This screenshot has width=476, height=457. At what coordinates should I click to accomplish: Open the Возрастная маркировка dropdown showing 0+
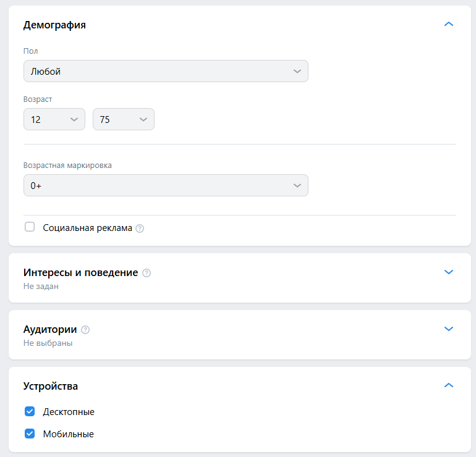(x=166, y=185)
